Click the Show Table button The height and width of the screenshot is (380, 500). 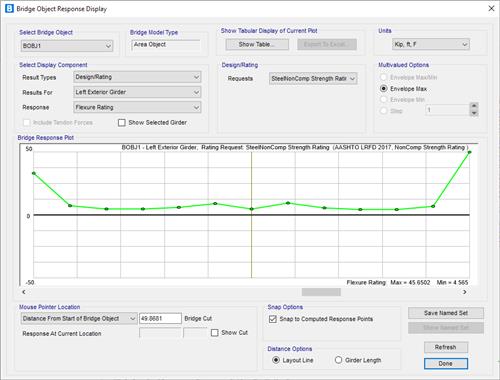pos(257,44)
